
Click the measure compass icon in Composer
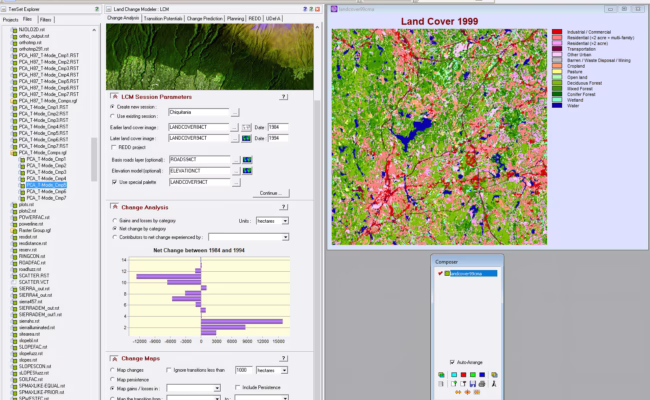pyautogui.click(x=494, y=384)
